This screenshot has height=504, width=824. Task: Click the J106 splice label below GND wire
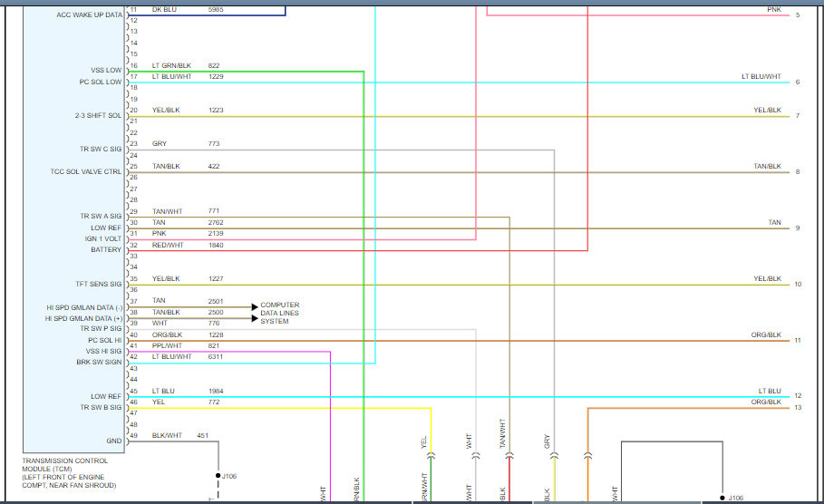coord(229,476)
